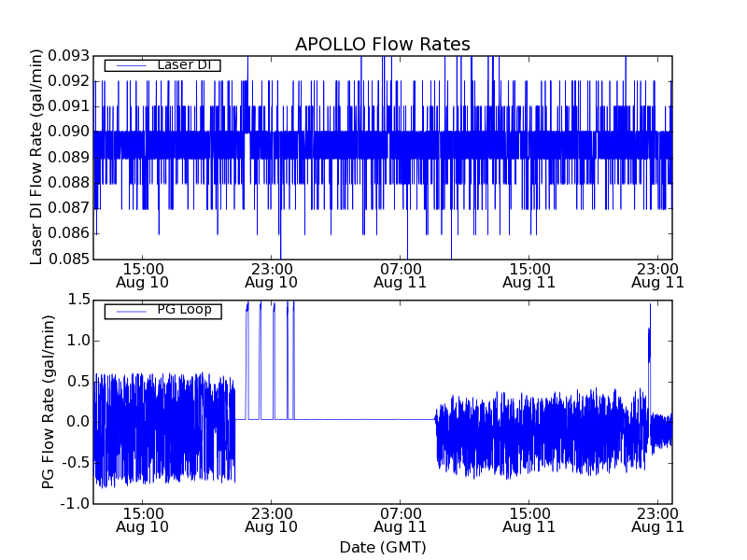This screenshot has height=560, width=747.
Task: Click the -1.0 tick on lower y-axis
Action: 76,504
